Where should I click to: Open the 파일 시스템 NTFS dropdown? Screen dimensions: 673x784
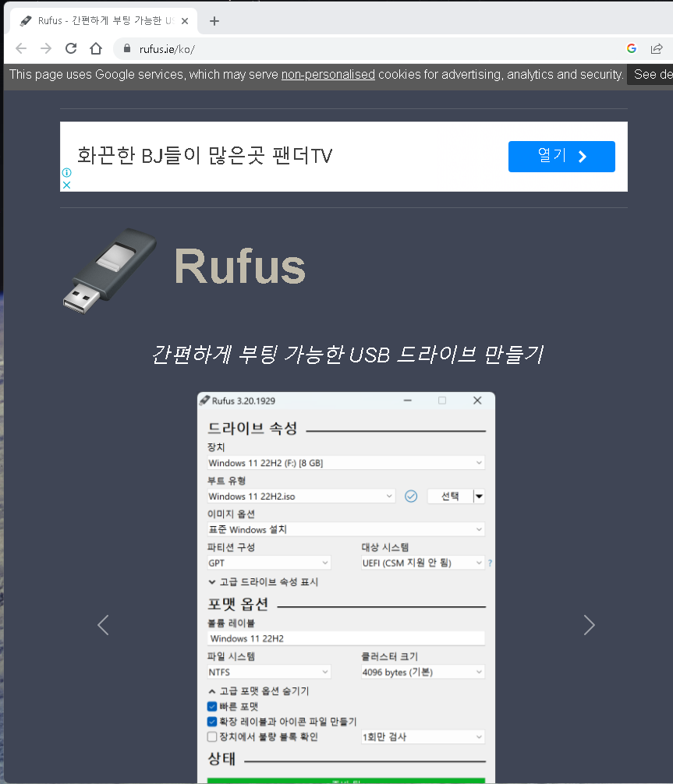tap(268, 672)
